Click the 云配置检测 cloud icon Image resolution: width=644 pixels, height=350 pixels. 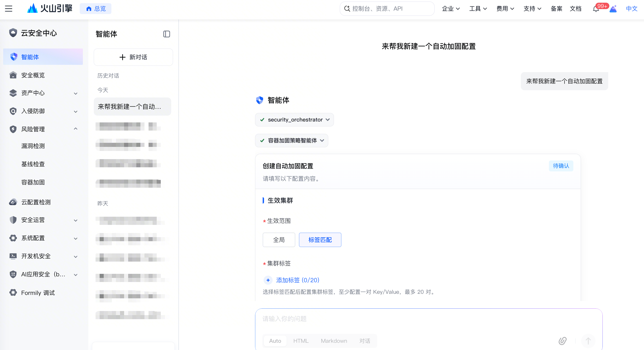(x=13, y=202)
